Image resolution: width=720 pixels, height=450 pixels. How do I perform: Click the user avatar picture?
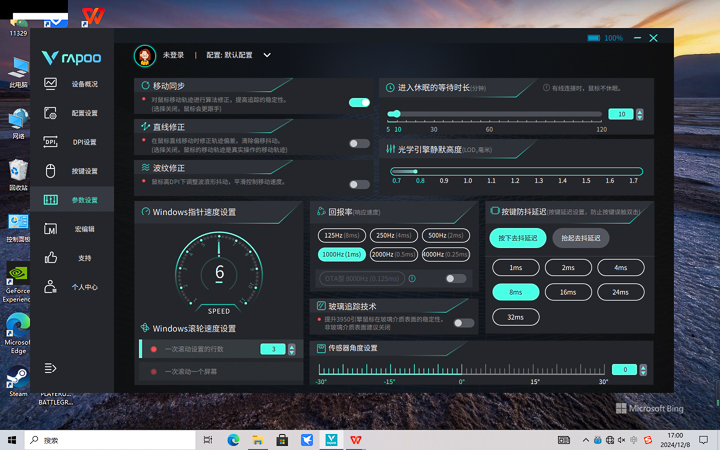click(x=145, y=56)
